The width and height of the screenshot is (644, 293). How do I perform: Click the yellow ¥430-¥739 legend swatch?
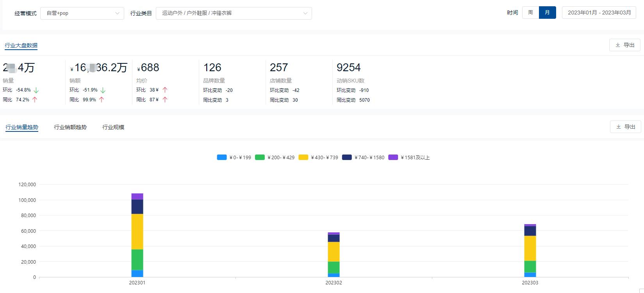[303, 157]
